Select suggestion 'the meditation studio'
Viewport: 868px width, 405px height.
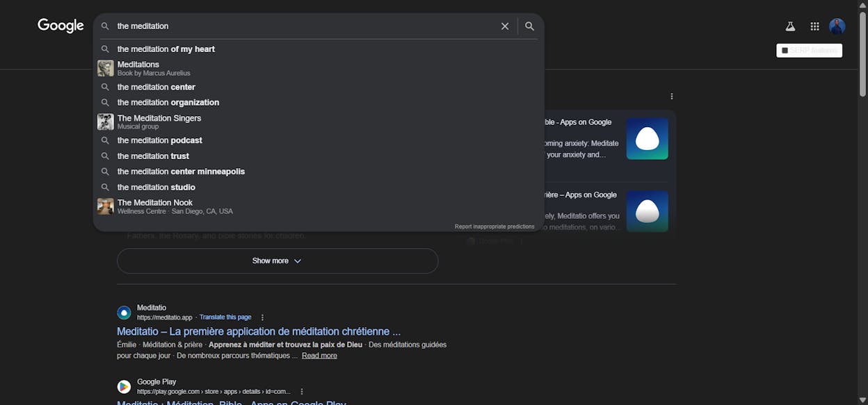point(319,187)
